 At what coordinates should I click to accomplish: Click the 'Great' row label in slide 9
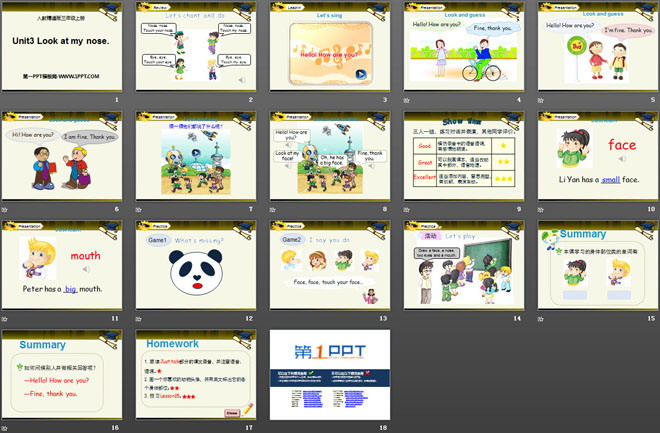click(425, 162)
